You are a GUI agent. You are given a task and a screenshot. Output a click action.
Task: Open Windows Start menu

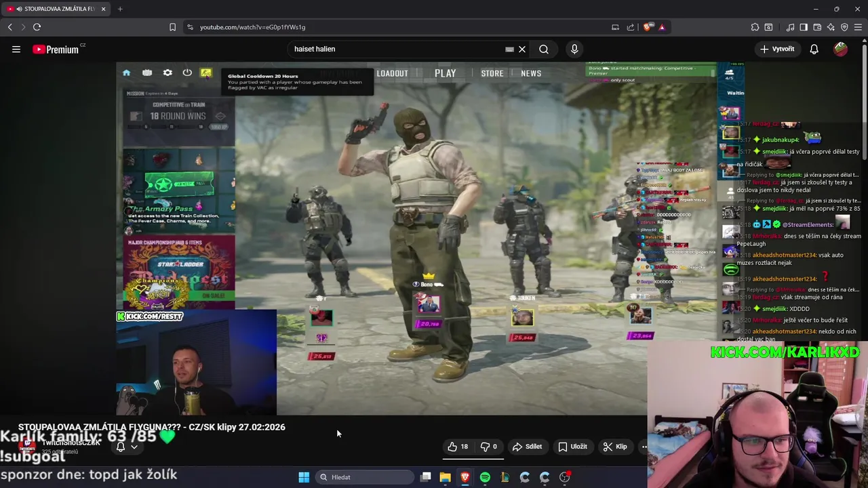[x=304, y=477]
